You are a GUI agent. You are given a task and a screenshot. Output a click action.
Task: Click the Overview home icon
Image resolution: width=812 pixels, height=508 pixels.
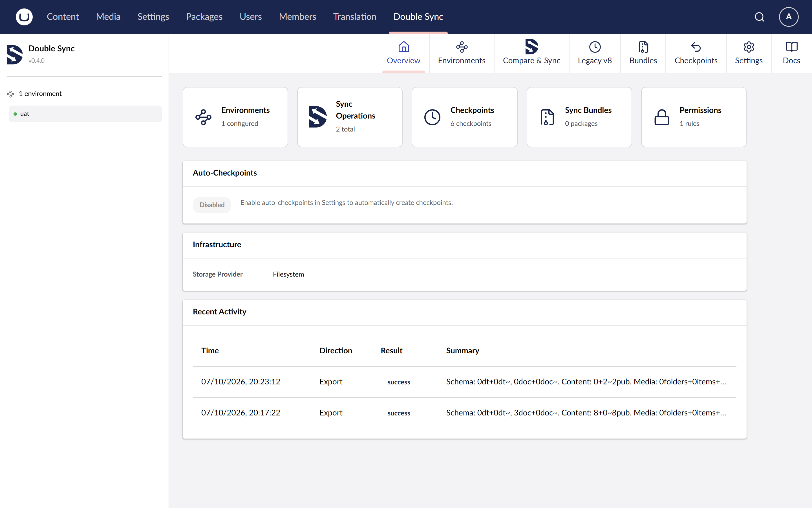404,47
